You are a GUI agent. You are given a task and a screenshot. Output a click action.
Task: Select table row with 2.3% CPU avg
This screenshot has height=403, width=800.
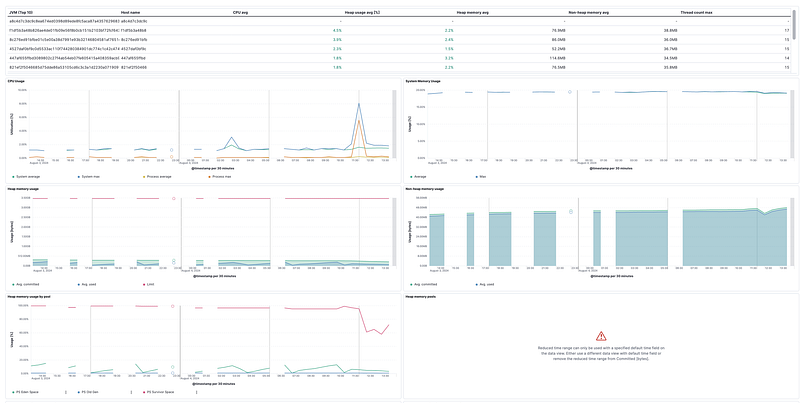[x=399, y=48]
